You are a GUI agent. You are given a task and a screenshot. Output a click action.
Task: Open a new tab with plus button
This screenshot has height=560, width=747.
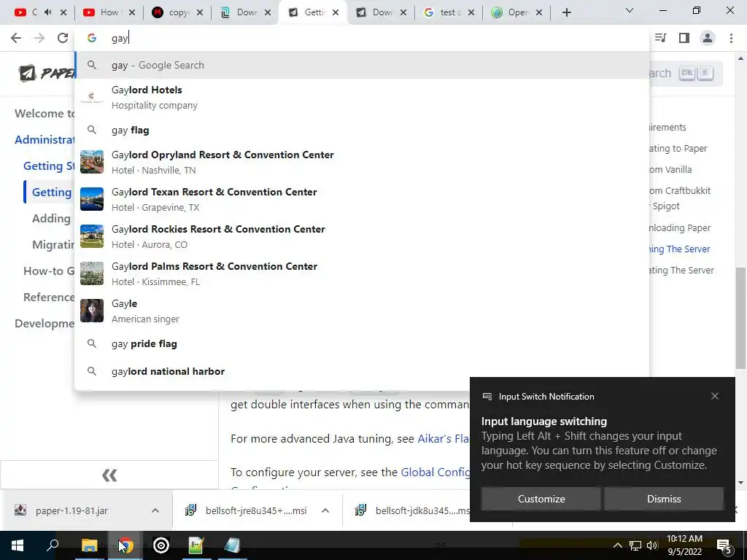(566, 13)
